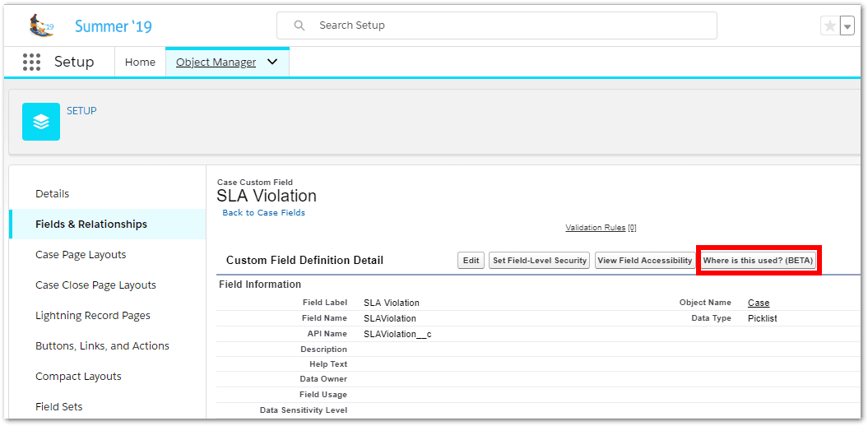Follow the Back to Case Fields link
Image resolution: width=868 pixels, height=426 pixels.
(x=263, y=213)
